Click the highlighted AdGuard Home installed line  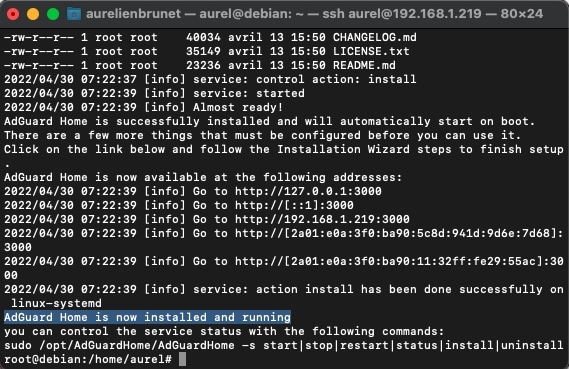click(x=147, y=317)
